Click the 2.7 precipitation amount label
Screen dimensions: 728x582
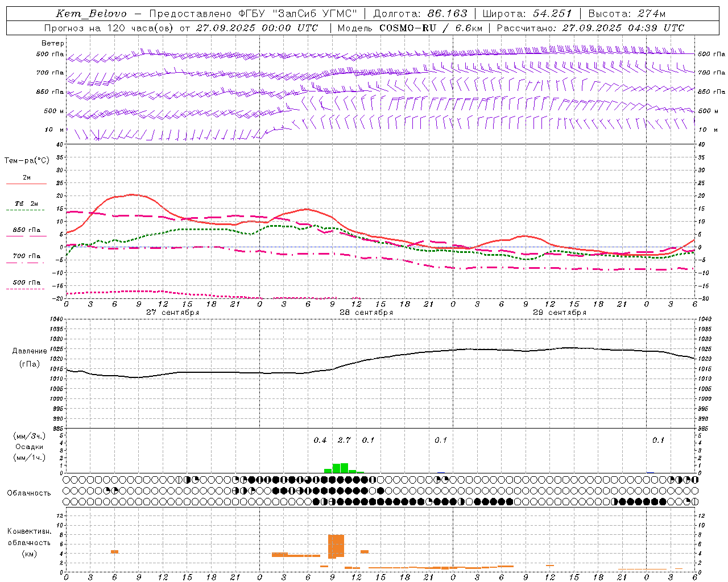[x=344, y=440]
